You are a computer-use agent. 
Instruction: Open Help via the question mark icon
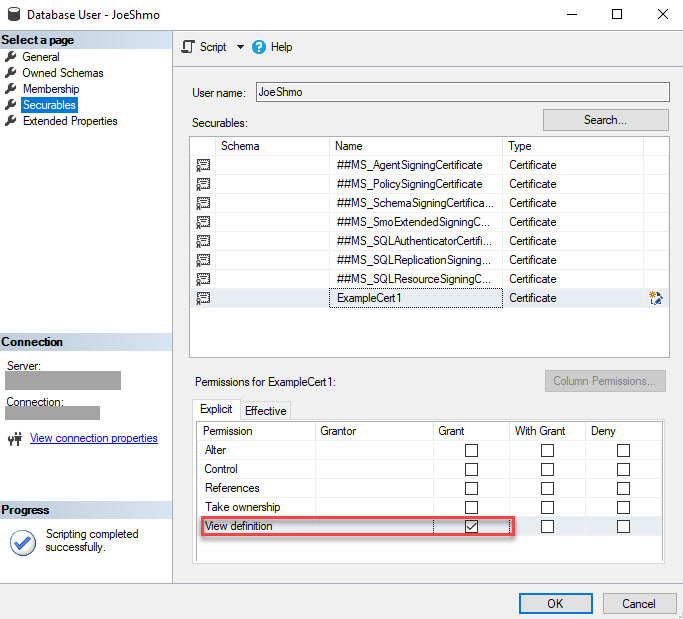259,47
